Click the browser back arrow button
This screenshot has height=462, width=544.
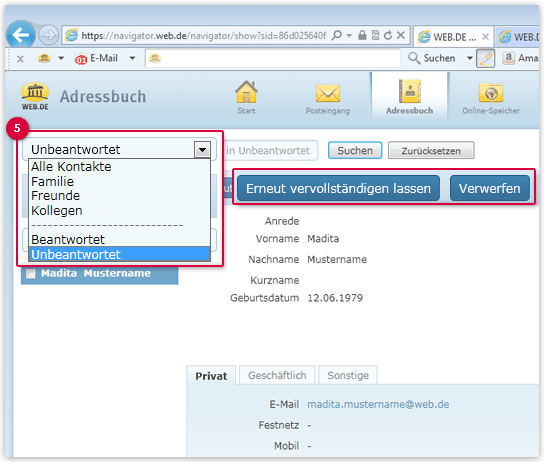21,35
